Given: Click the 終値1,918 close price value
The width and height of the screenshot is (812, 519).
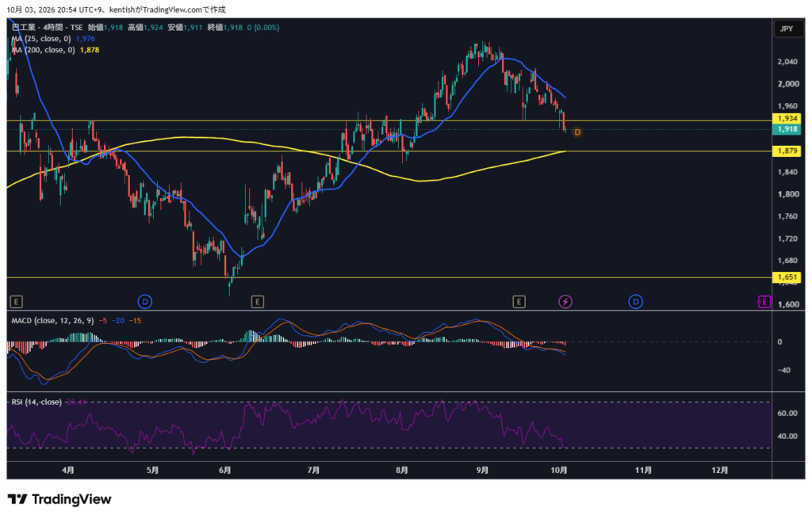Looking at the screenshot, I should (224, 28).
